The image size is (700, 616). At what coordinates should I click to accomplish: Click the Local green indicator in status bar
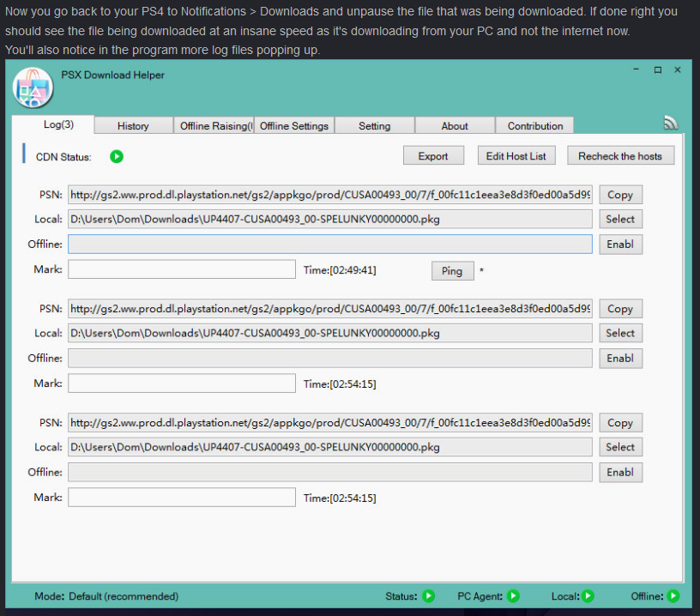click(588, 596)
